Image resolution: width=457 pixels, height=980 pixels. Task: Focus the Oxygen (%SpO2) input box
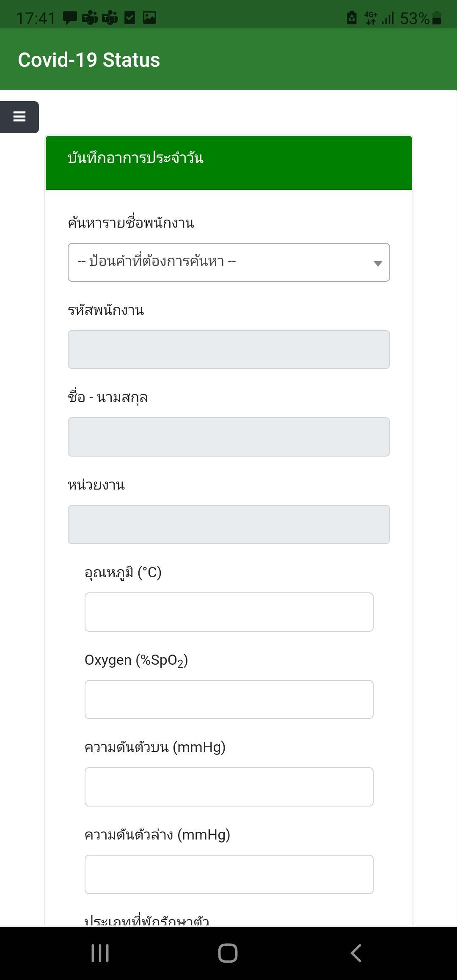click(229, 699)
